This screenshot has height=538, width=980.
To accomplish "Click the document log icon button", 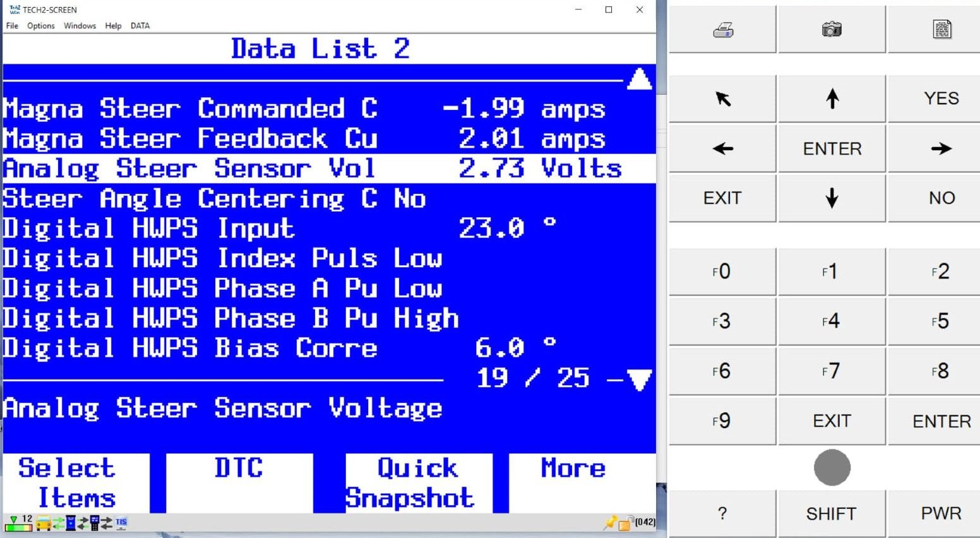I will click(941, 30).
